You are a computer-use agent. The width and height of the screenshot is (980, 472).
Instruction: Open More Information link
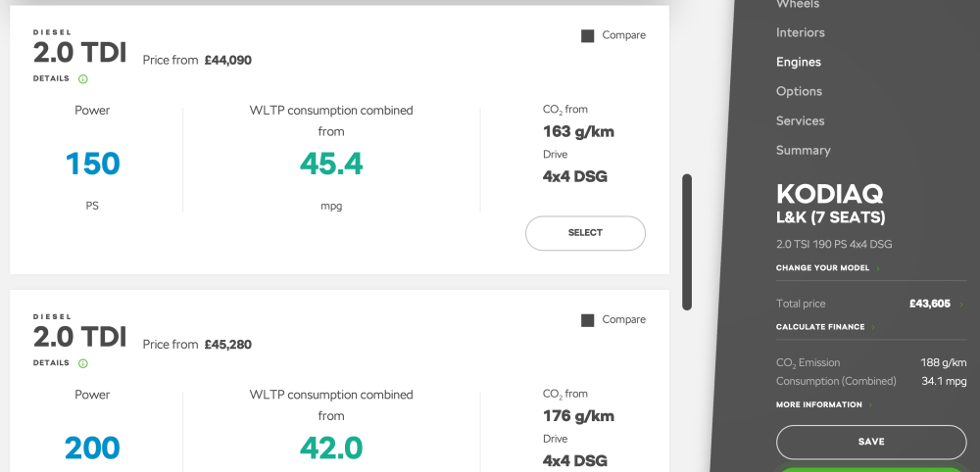818,404
